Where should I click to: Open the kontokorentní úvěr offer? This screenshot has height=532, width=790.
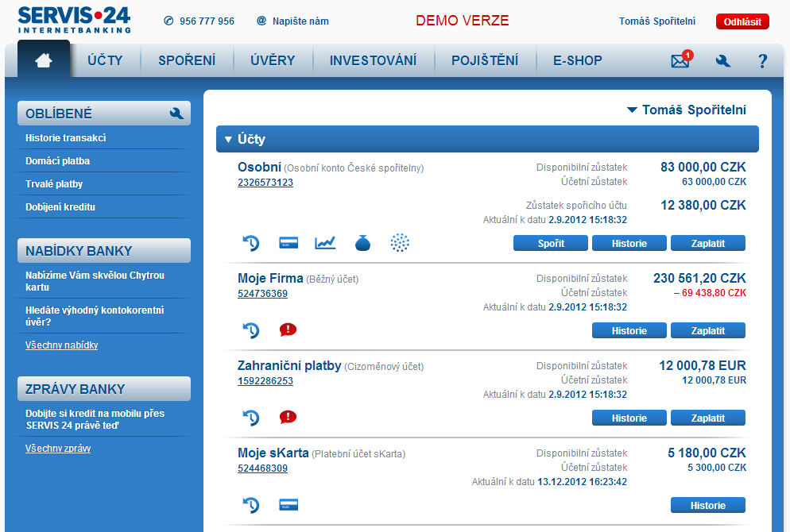click(x=95, y=316)
